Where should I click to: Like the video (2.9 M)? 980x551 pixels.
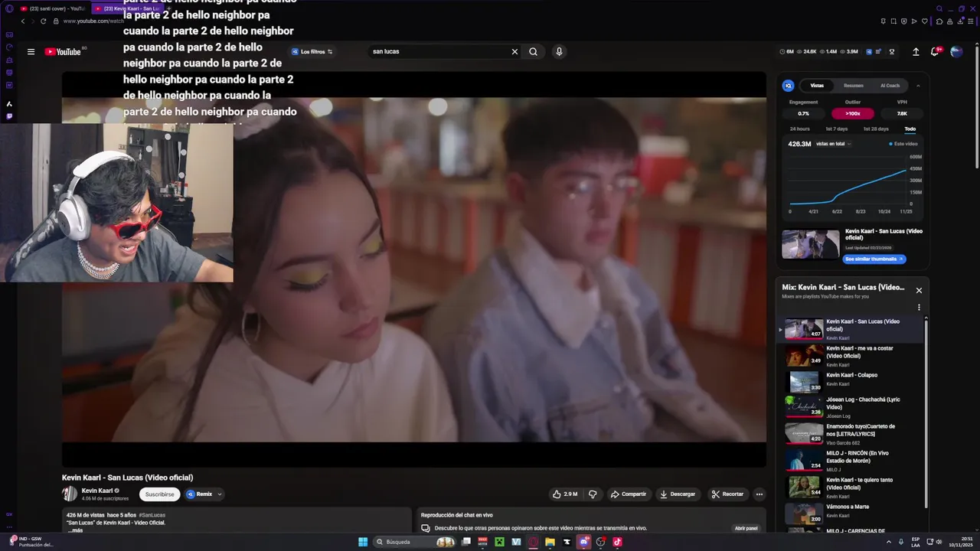click(x=565, y=494)
